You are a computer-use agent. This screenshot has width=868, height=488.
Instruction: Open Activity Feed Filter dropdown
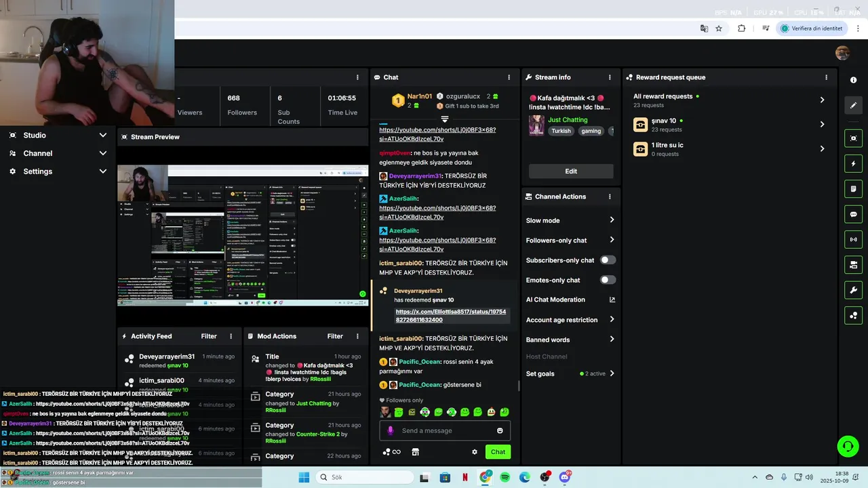click(209, 336)
